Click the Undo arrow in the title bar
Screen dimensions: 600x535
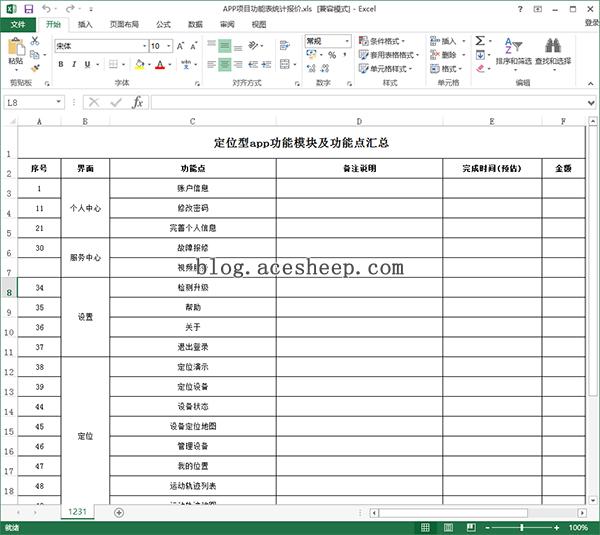(x=48, y=8)
